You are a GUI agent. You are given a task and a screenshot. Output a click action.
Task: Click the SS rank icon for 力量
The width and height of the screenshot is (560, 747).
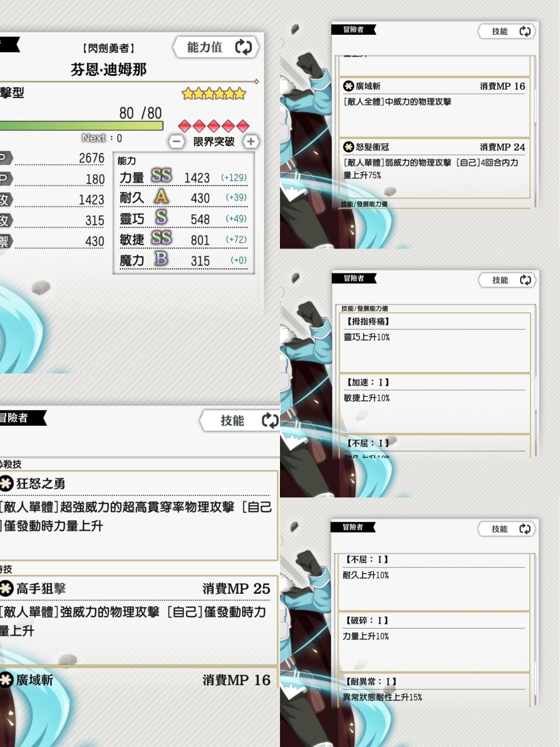[161, 176]
